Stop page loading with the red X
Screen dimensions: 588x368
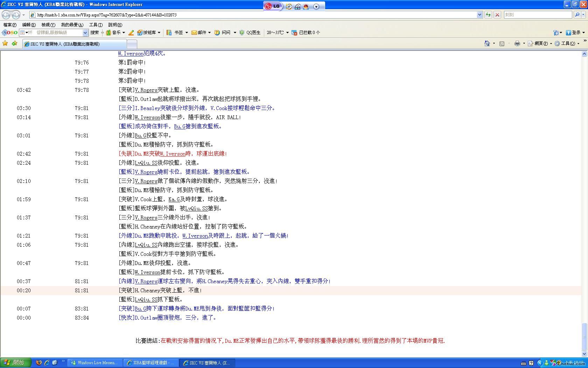497,15
